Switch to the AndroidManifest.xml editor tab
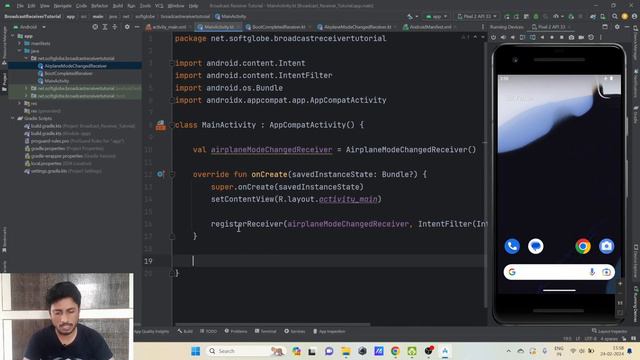This screenshot has height=360, width=640. [427, 27]
